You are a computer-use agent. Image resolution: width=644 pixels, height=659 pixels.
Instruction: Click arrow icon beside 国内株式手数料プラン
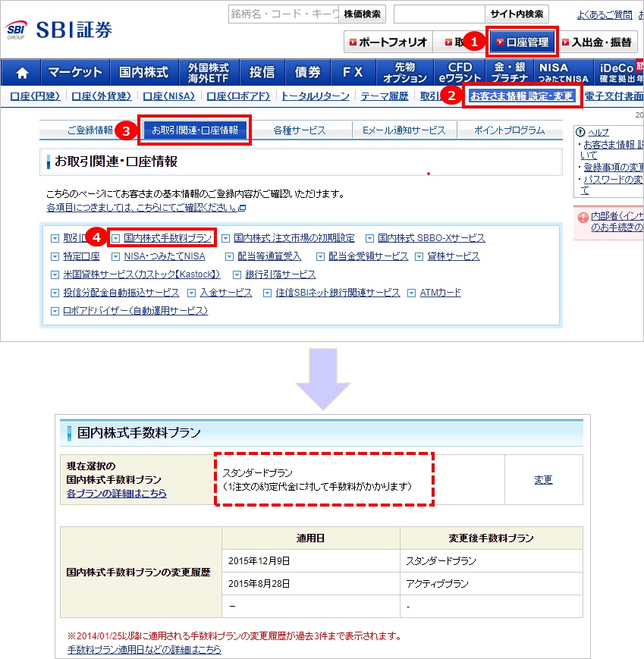click(115, 239)
